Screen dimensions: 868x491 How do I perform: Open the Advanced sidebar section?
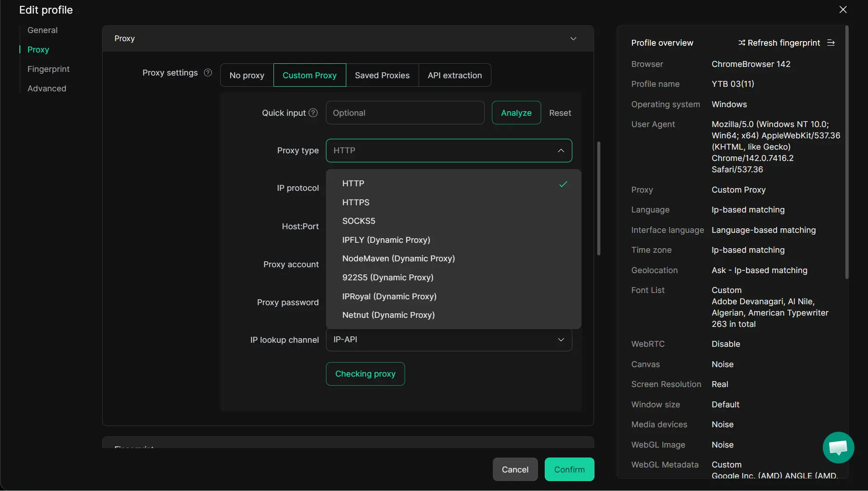pos(47,89)
